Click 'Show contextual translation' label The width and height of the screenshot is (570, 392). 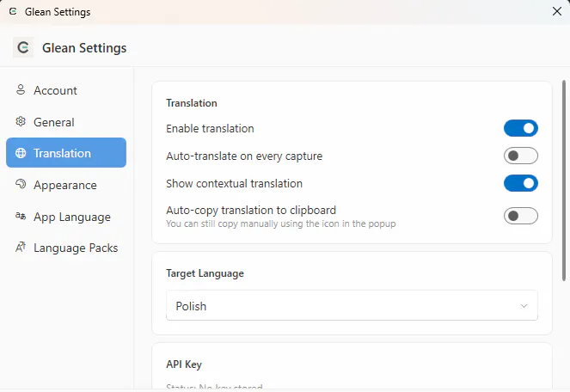235,183
